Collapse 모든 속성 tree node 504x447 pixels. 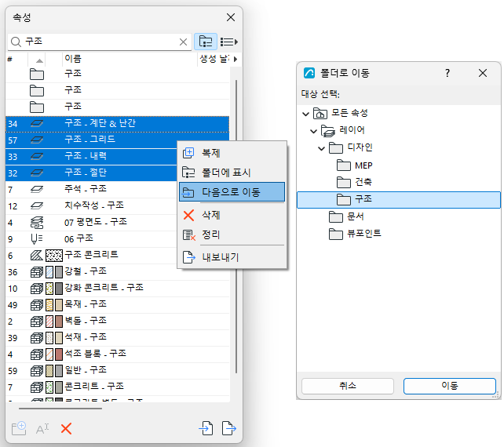(306, 114)
